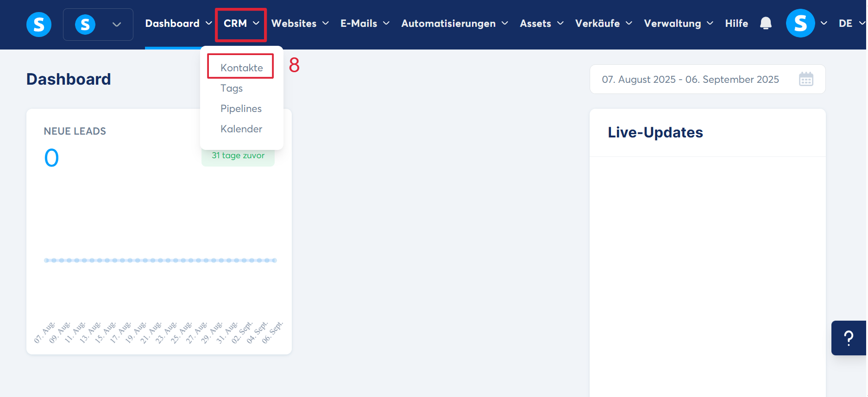Click the Dashboard menu chevron
868x397 pixels.
click(209, 23)
